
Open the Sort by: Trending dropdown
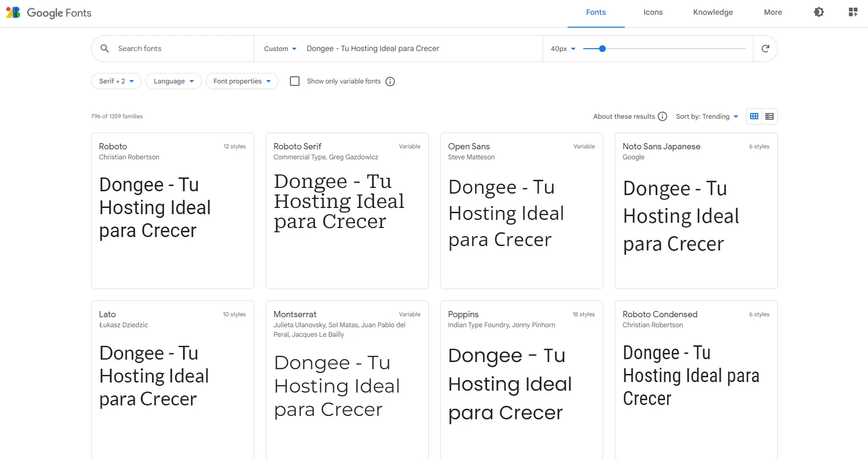[x=707, y=116]
